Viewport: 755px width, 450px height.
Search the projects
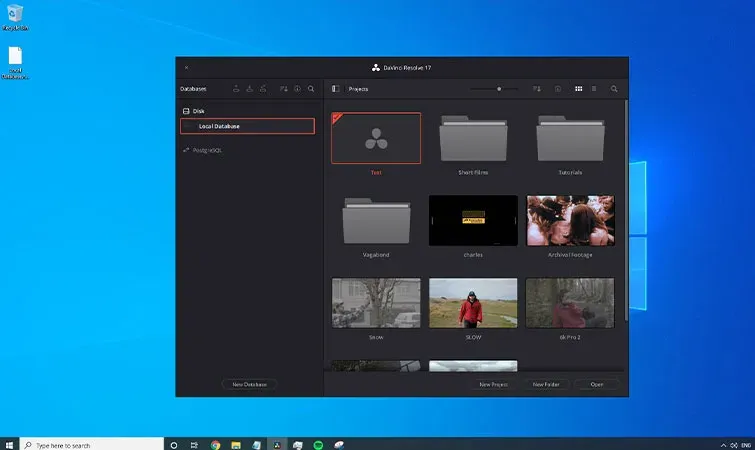614,89
